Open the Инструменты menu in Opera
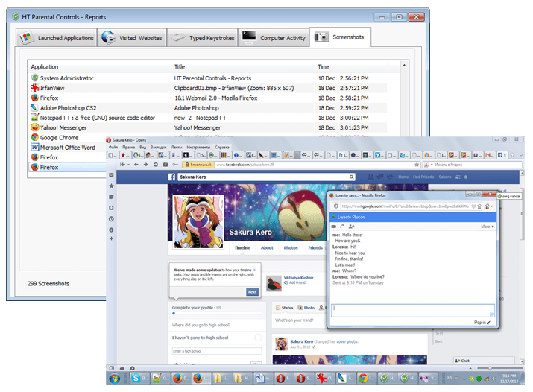 [198, 147]
